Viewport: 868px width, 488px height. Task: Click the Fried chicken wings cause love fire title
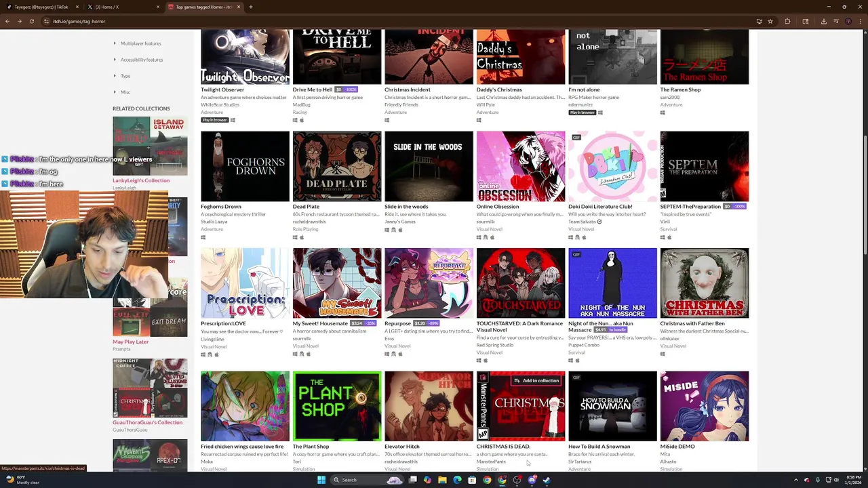click(242, 447)
